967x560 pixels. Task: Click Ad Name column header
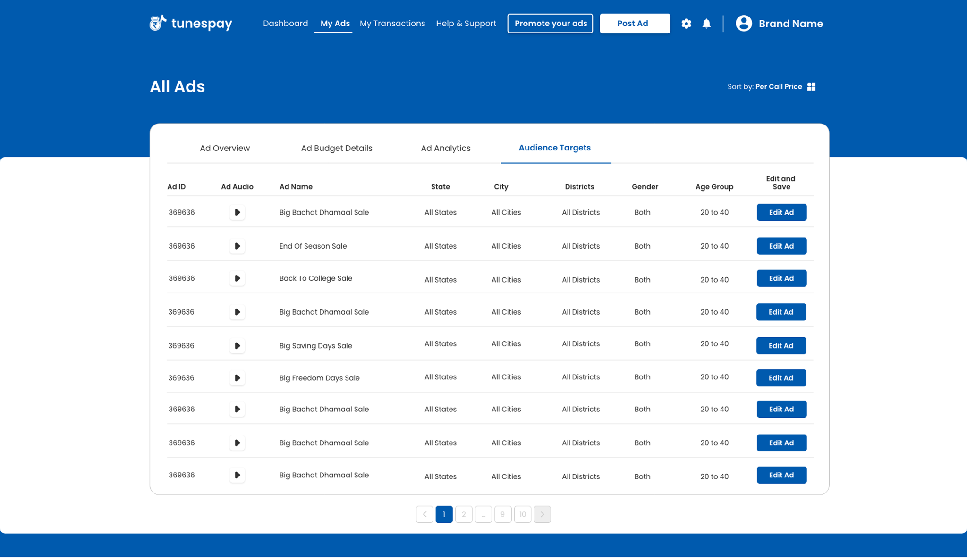296,187
